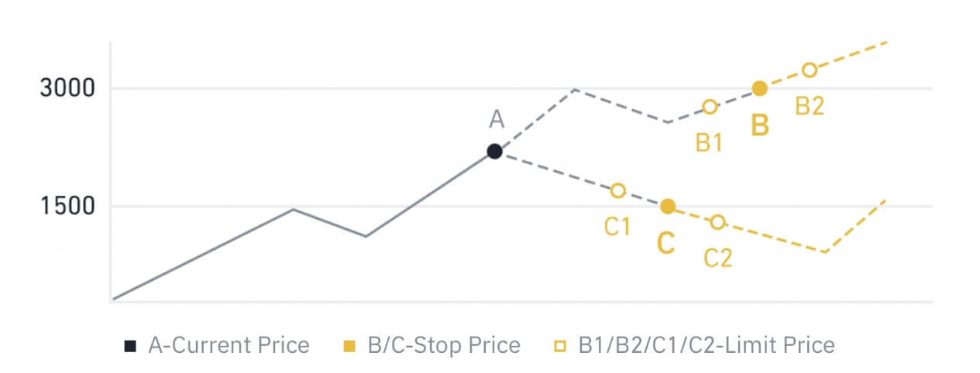The image size is (980, 373).
Task: Click the black current price point A
Action: (494, 151)
